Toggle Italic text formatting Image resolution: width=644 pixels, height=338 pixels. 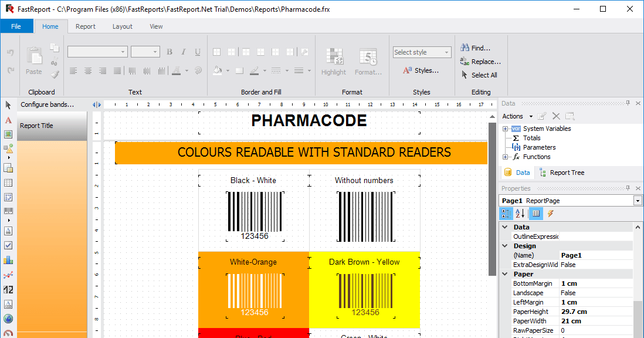click(184, 52)
